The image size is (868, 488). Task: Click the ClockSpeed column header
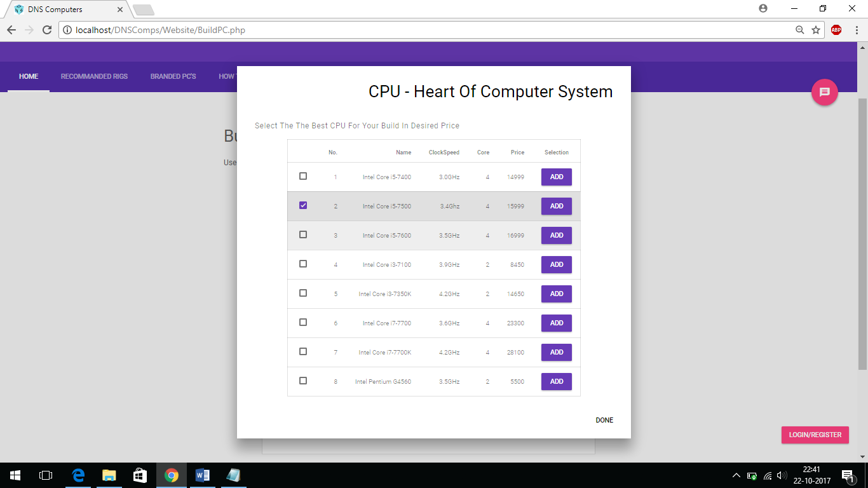(444, 152)
